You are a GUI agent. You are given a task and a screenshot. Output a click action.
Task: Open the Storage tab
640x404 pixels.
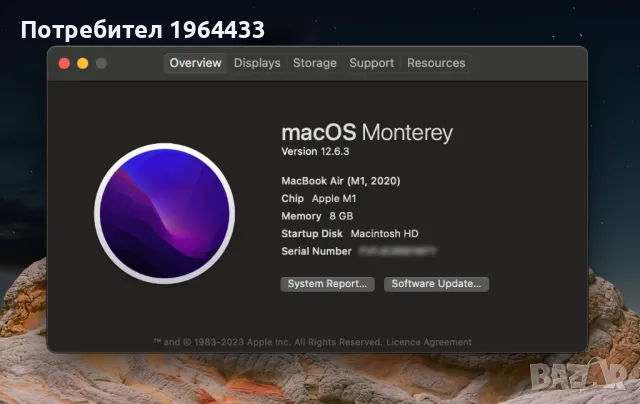point(315,63)
